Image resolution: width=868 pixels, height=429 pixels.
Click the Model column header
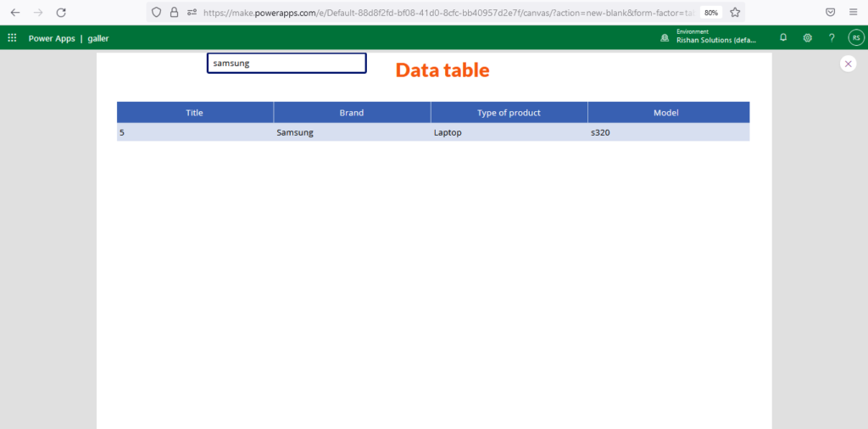tap(666, 113)
